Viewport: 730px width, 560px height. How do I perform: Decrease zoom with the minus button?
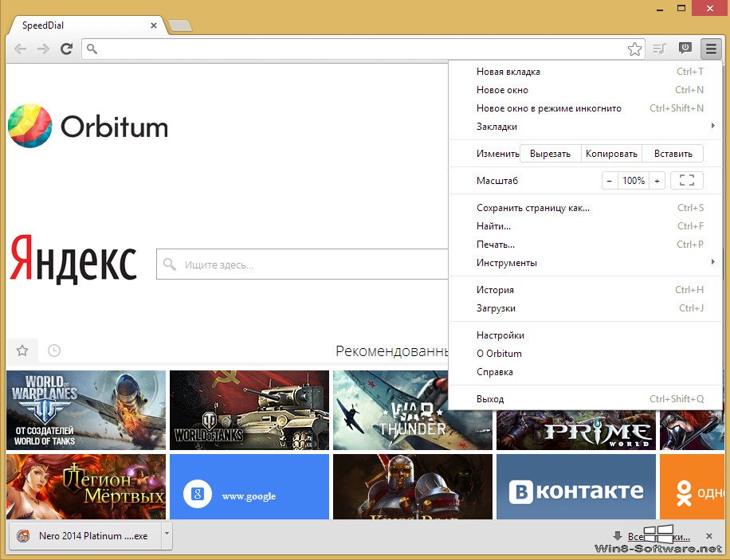point(610,181)
